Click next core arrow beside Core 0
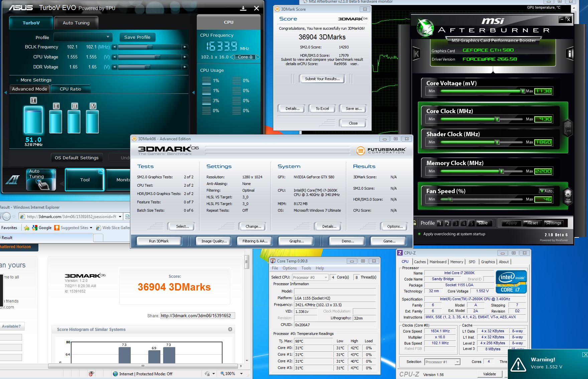 pos(258,57)
